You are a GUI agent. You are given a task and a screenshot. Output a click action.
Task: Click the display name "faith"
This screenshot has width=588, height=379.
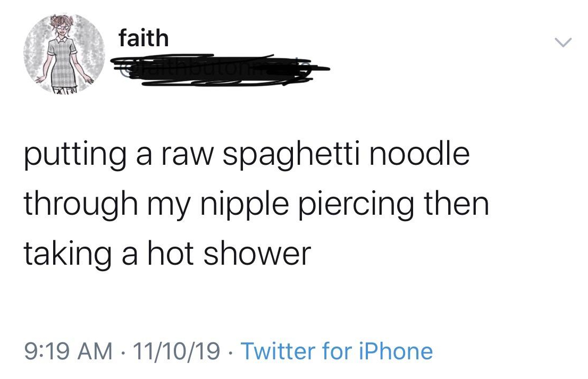pos(144,38)
